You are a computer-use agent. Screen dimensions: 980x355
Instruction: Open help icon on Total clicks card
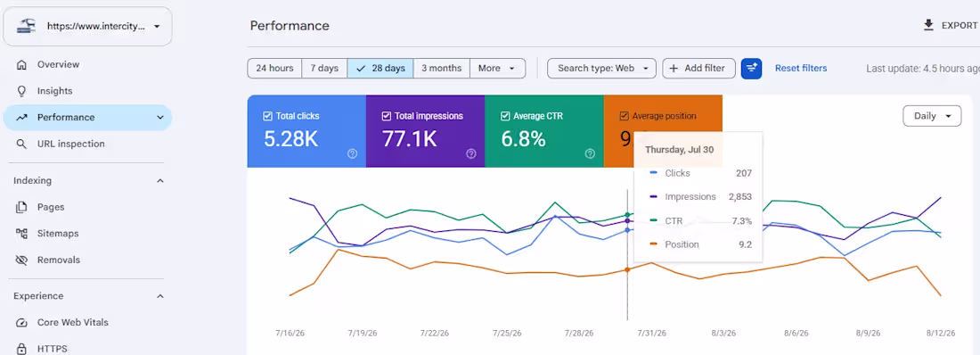point(353,153)
